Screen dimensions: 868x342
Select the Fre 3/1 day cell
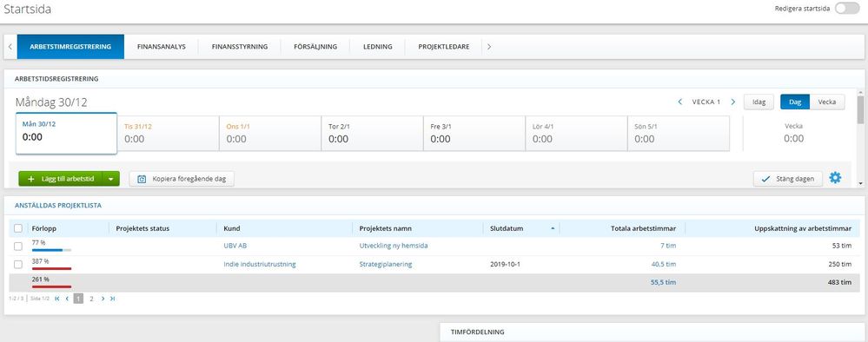click(x=474, y=134)
